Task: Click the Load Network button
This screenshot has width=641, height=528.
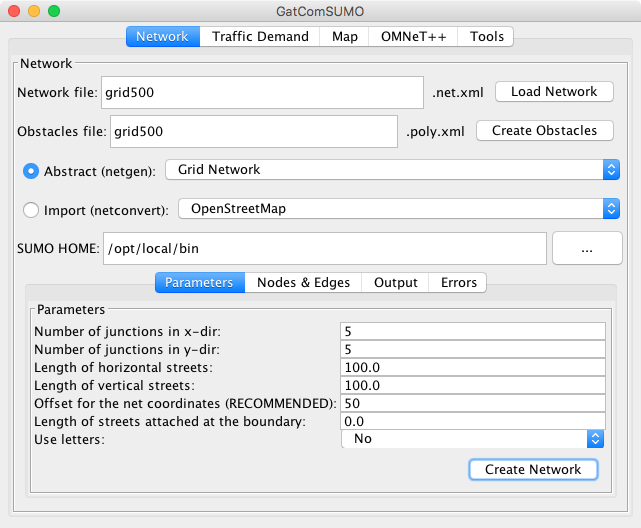Action: [553, 92]
